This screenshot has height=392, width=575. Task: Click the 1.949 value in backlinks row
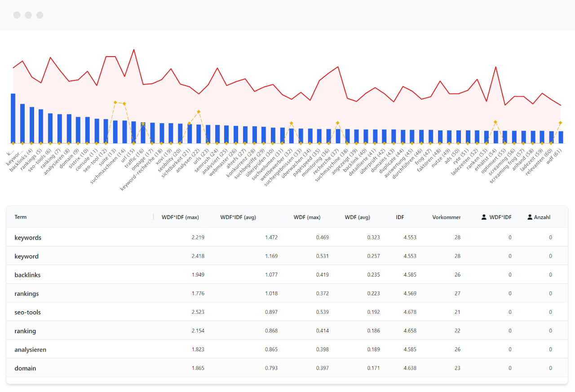click(x=198, y=275)
